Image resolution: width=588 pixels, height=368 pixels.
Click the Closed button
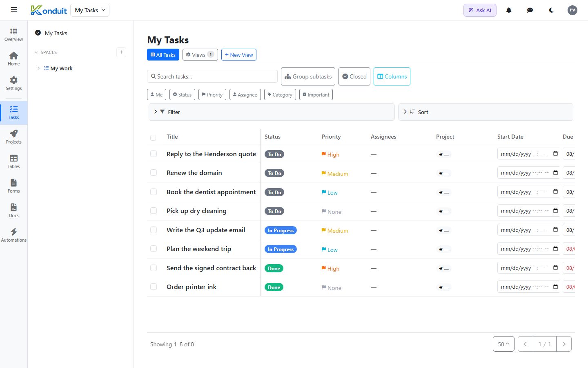coord(354,76)
